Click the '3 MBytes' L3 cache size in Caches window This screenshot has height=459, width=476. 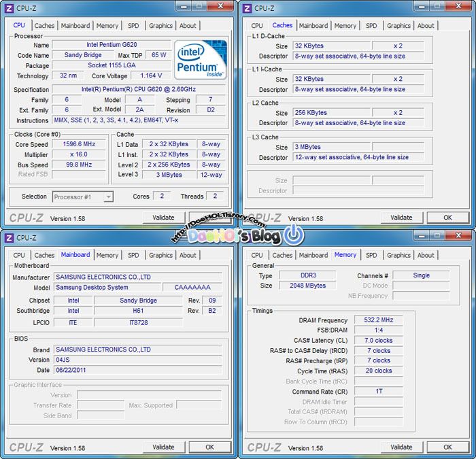point(332,147)
